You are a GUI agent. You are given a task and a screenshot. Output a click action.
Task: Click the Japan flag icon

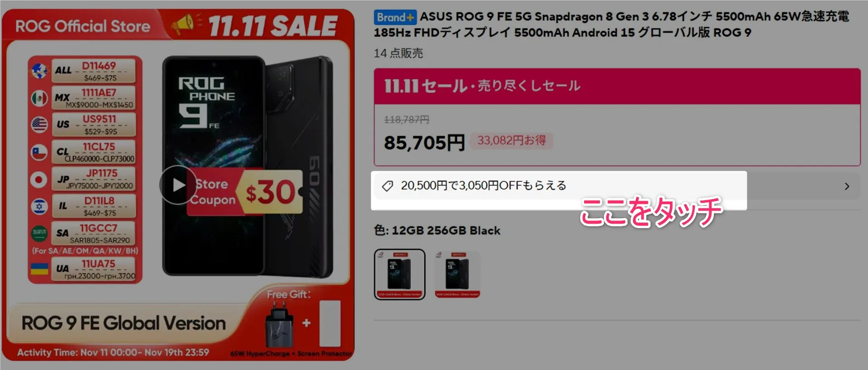39,179
